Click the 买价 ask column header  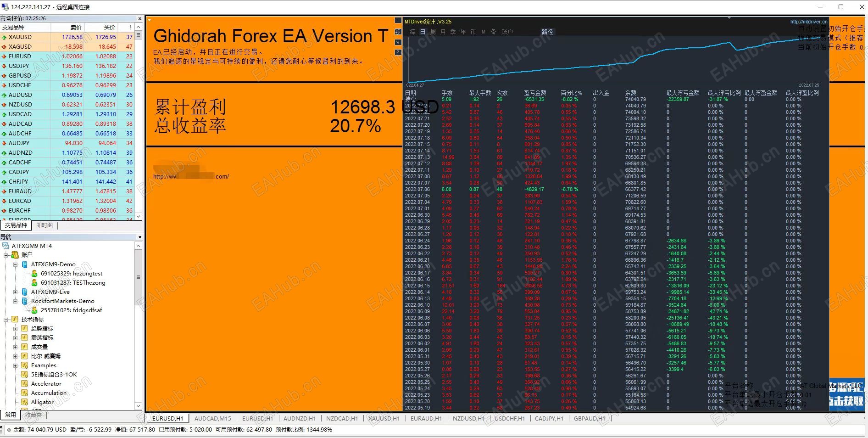(x=100, y=28)
